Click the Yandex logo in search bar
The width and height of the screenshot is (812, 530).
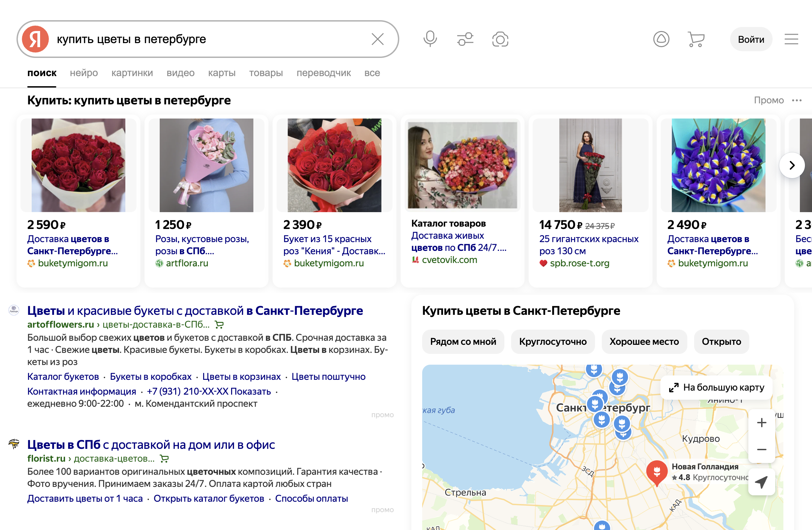click(x=35, y=39)
